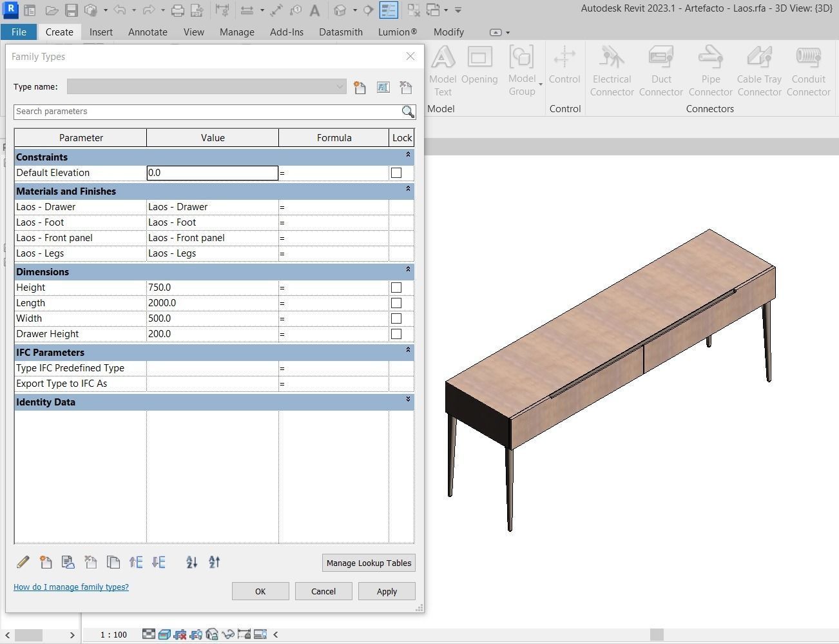The image size is (839, 644).
Task: Click the Length value 2000.0 cell
Action: 213,303
